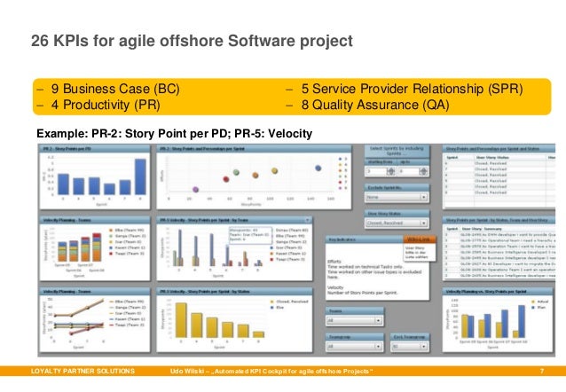566x392 pixels.
Task: Expand the PR-5 Velocity by Team panel menu arrow
Action: 308,220
